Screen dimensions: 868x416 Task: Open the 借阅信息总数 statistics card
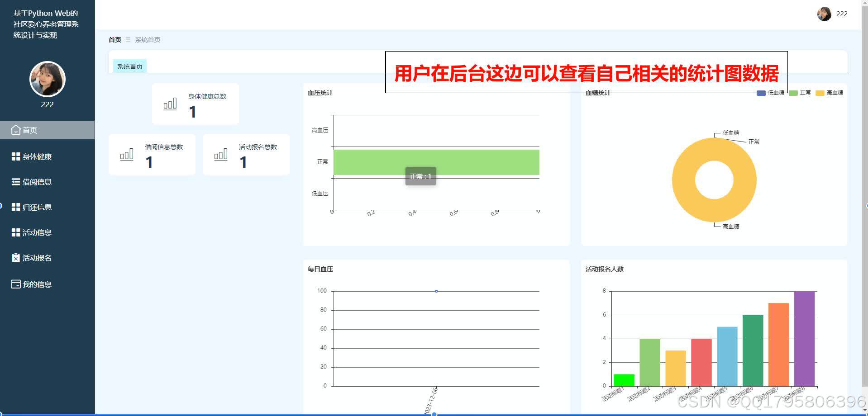152,154
